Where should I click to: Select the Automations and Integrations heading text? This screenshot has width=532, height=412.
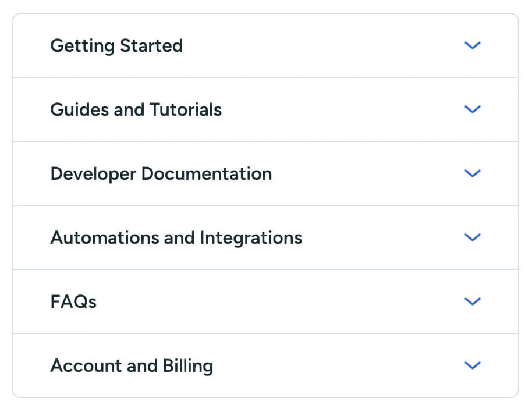pyautogui.click(x=176, y=237)
